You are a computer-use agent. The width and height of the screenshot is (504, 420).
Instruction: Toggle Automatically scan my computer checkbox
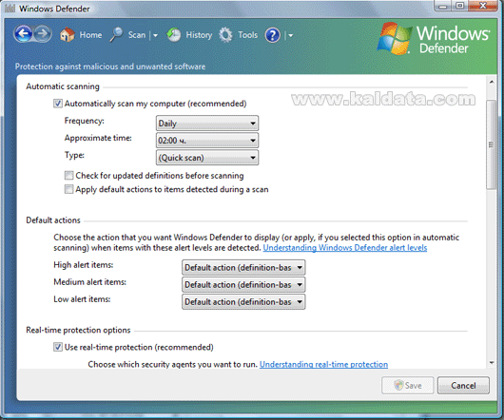[x=58, y=104]
